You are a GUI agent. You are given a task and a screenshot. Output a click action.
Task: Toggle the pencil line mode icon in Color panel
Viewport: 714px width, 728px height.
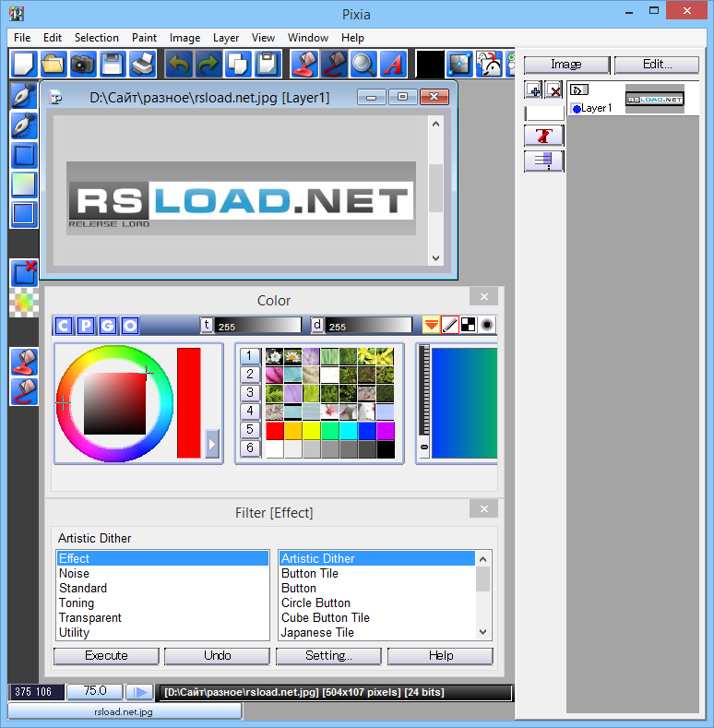(x=450, y=325)
